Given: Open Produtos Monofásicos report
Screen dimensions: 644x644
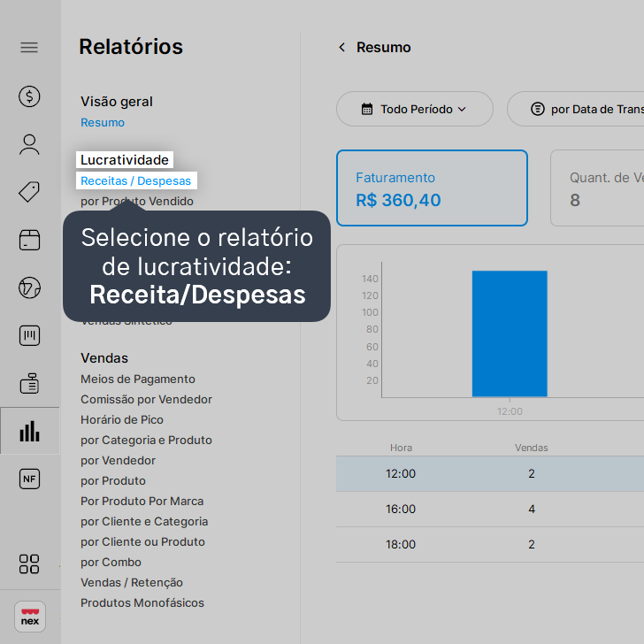Looking at the screenshot, I should coord(142,602).
